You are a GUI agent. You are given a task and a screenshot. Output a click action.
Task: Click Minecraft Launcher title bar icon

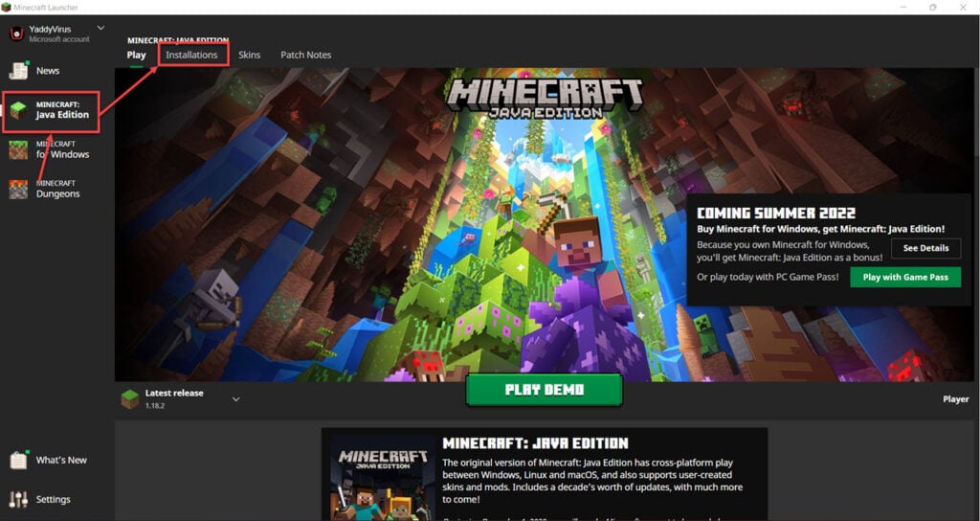(6, 7)
